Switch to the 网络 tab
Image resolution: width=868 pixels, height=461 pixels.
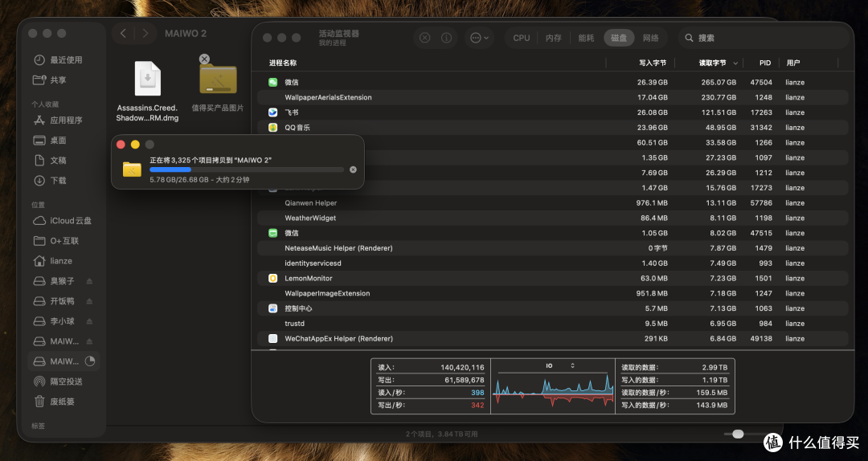651,38
